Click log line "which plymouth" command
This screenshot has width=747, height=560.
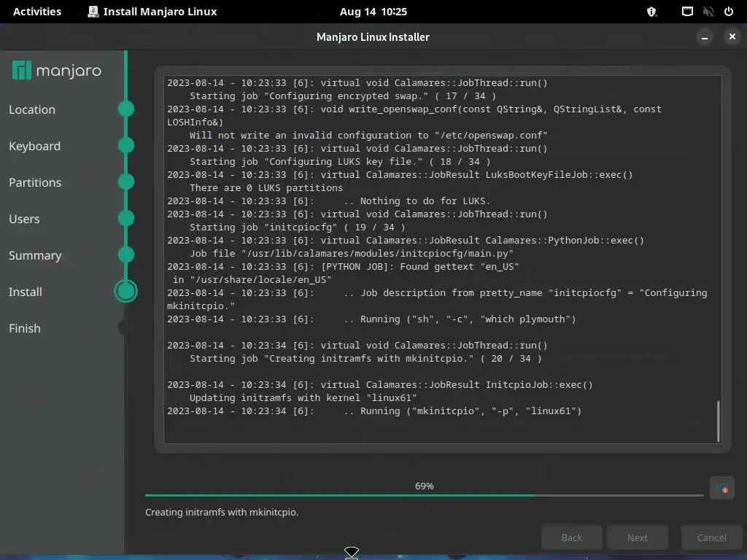tap(371, 319)
